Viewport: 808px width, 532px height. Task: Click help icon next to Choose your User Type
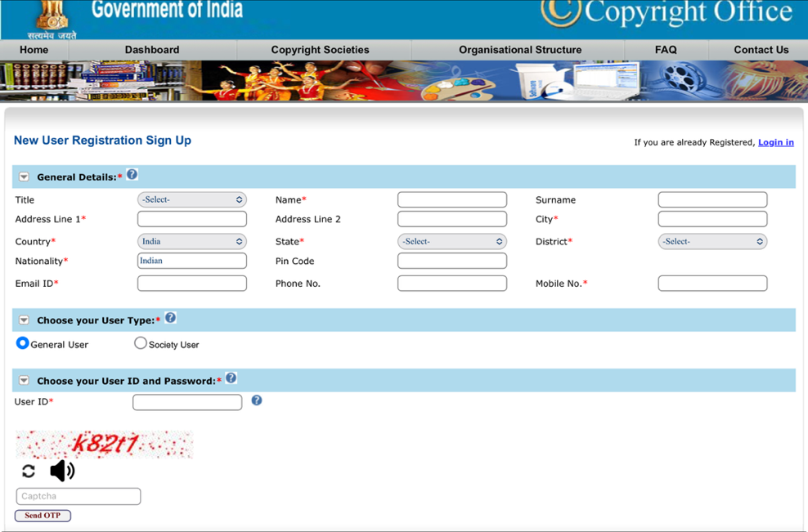(171, 318)
